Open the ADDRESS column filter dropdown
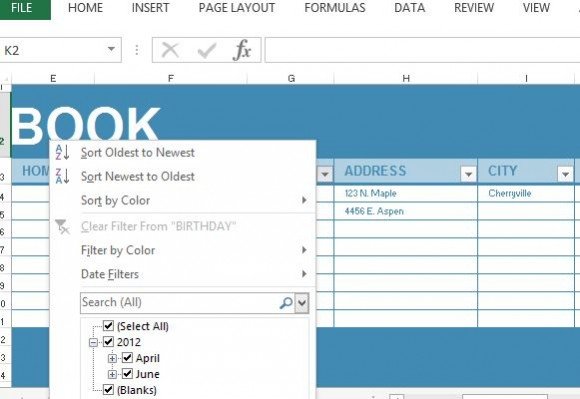Screen dimensions: 580x399 (468, 174)
